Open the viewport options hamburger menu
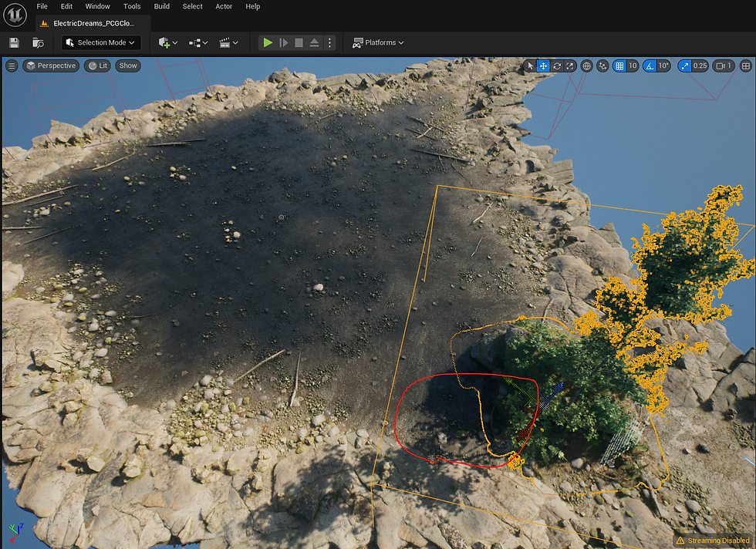756x549 pixels. tap(12, 66)
